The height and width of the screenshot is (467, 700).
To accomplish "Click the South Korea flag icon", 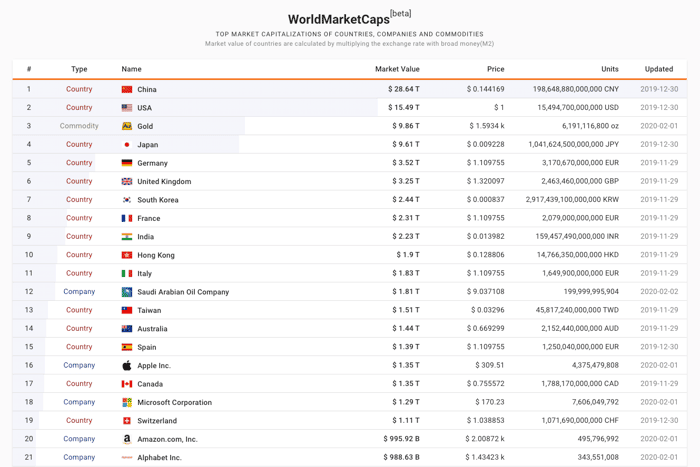I will (x=127, y=200).
